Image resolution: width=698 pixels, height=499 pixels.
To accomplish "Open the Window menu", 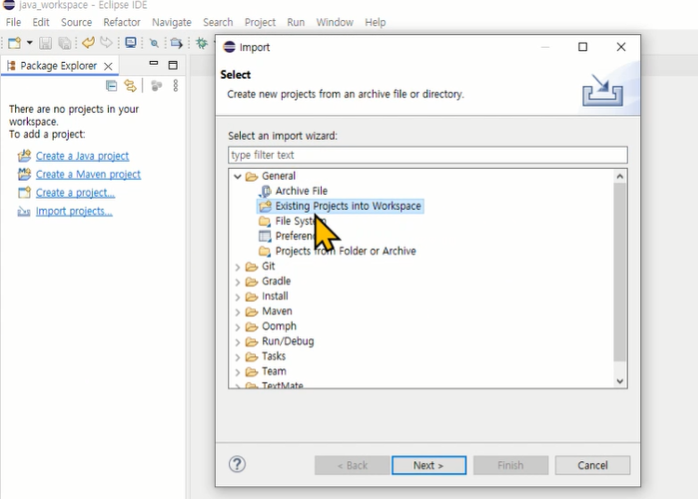I will point(335,22).
